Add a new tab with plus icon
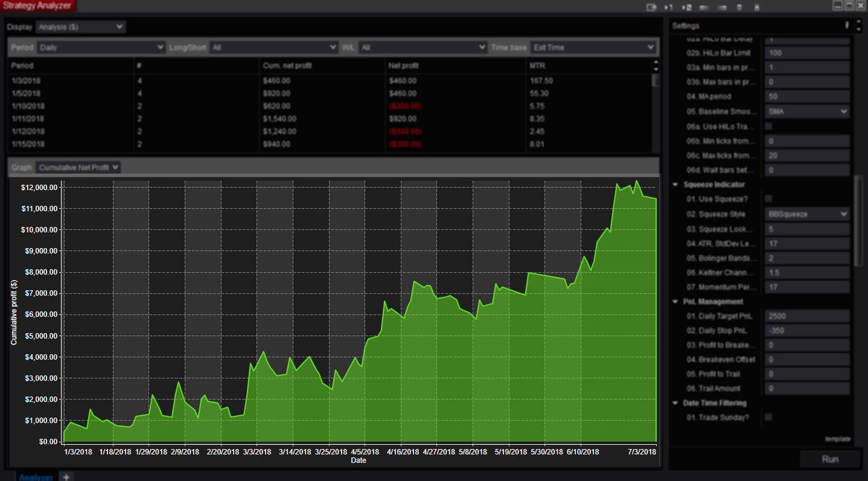The image size is (868, 481). pos(66,477)
